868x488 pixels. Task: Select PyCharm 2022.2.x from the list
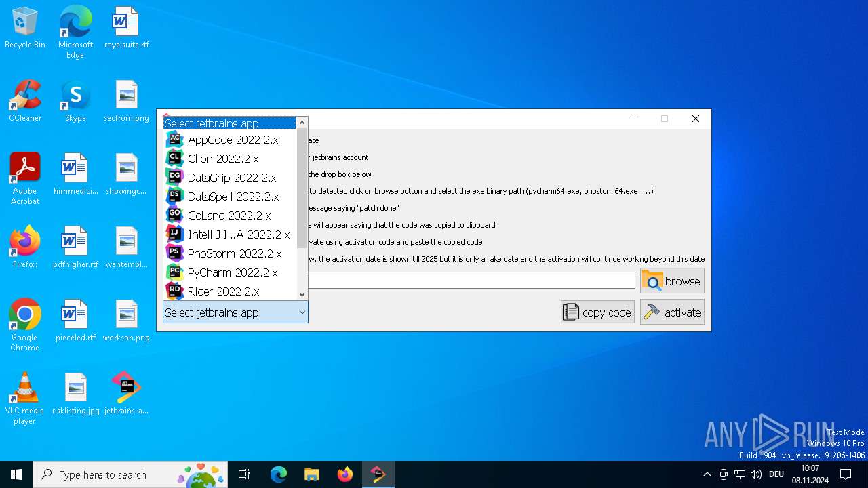(x=230, y=272)
